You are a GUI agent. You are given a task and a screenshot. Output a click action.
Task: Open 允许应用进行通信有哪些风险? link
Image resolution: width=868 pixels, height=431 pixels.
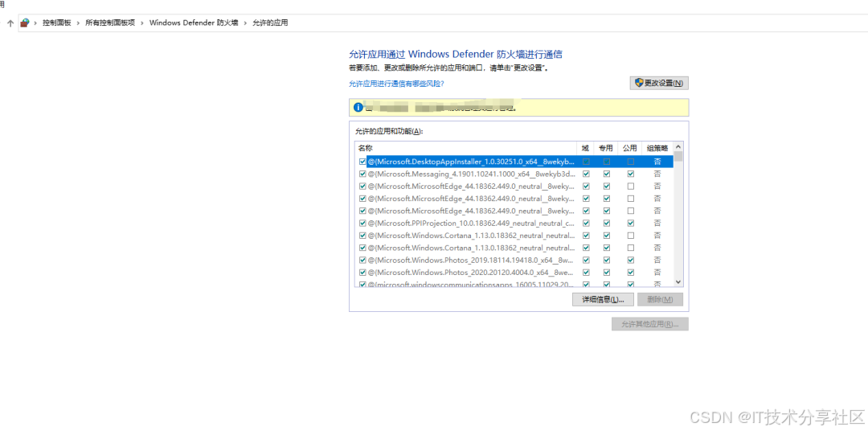pos(396,84)
